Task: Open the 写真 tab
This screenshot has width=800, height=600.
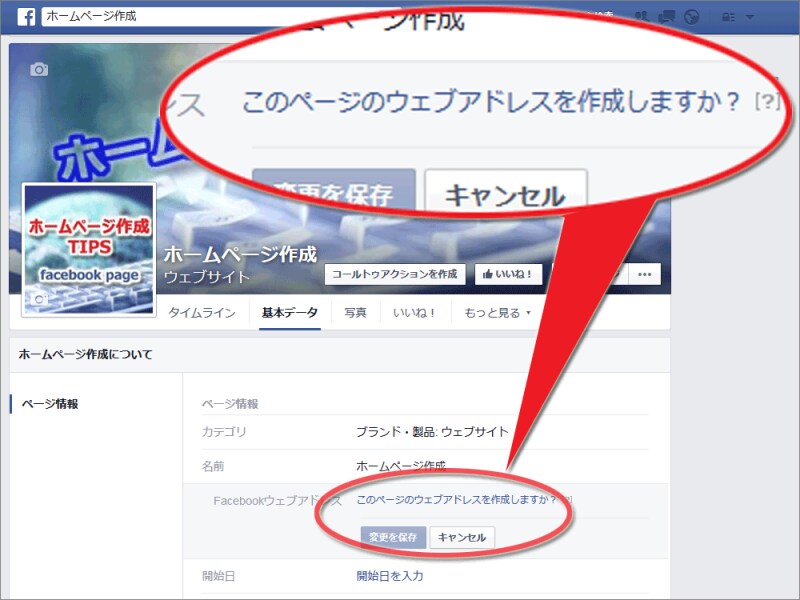Action: point(354,313)
